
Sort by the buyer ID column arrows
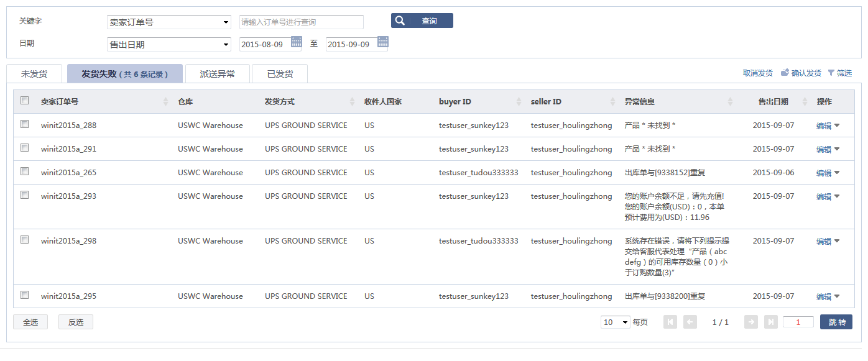pos(519,102)
